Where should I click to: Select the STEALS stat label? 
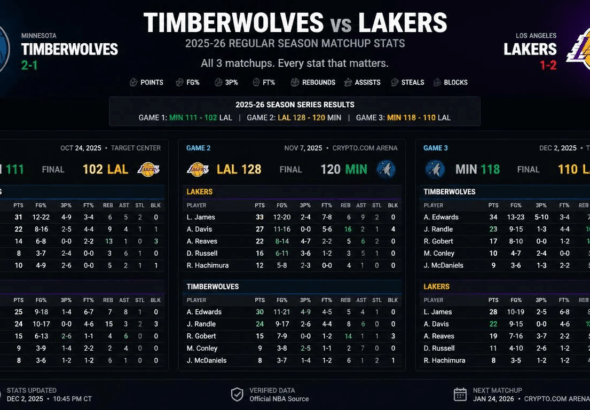coord(413,82)
